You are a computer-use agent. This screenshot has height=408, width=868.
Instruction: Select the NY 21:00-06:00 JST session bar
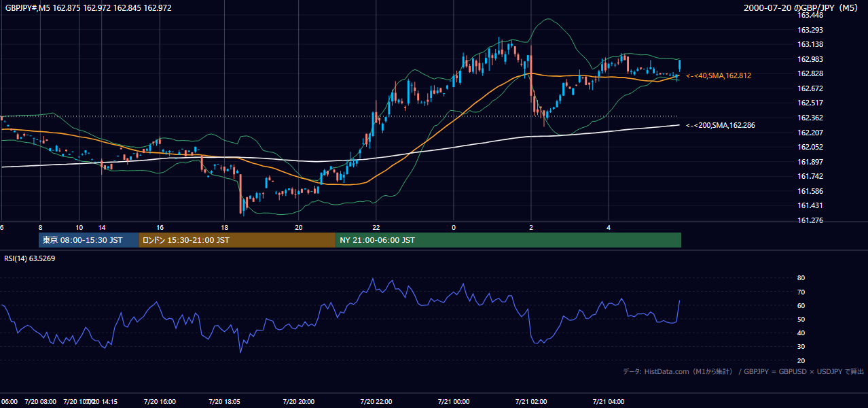(x=508, y=240)
